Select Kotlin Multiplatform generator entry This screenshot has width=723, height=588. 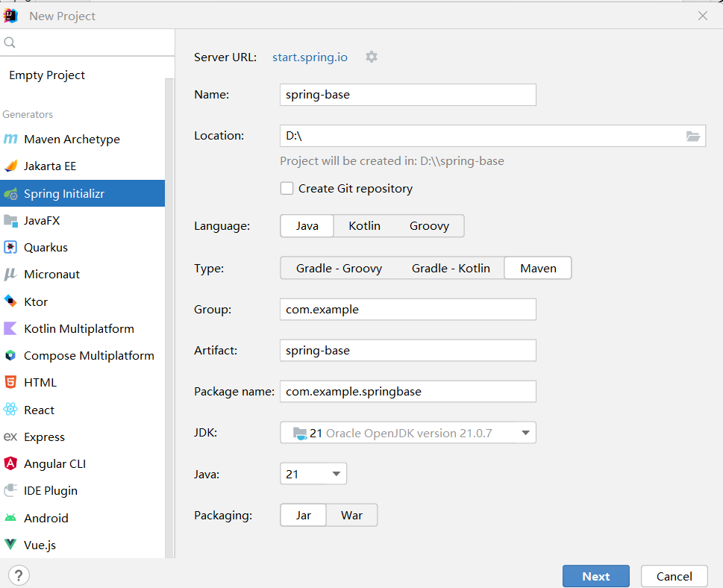[83, 328]
